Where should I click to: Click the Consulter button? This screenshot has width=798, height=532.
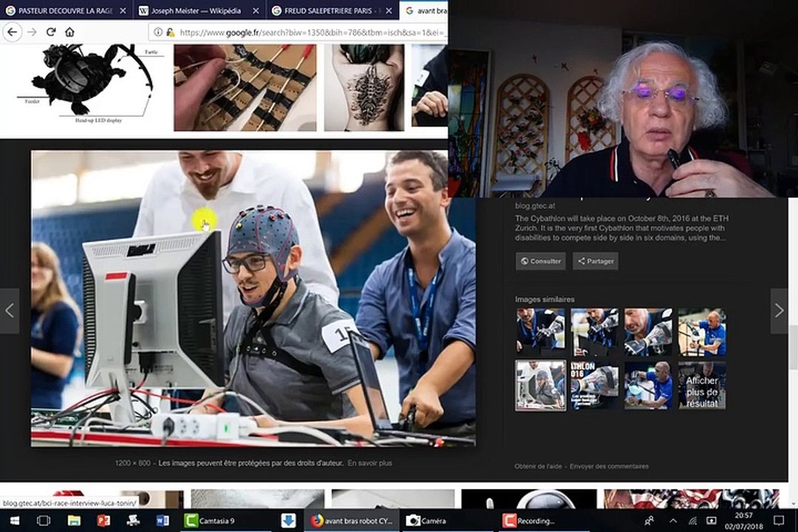(540, 261)
